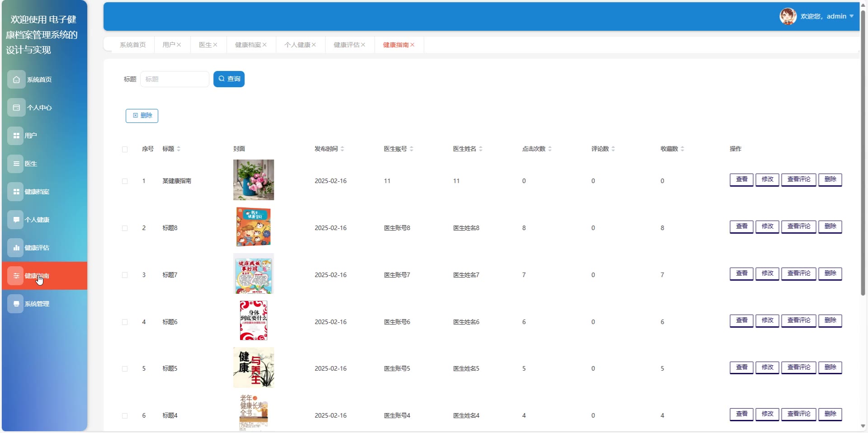Click the scrollbar down arrow
868x433 pixels.
(x=863, y=426)
